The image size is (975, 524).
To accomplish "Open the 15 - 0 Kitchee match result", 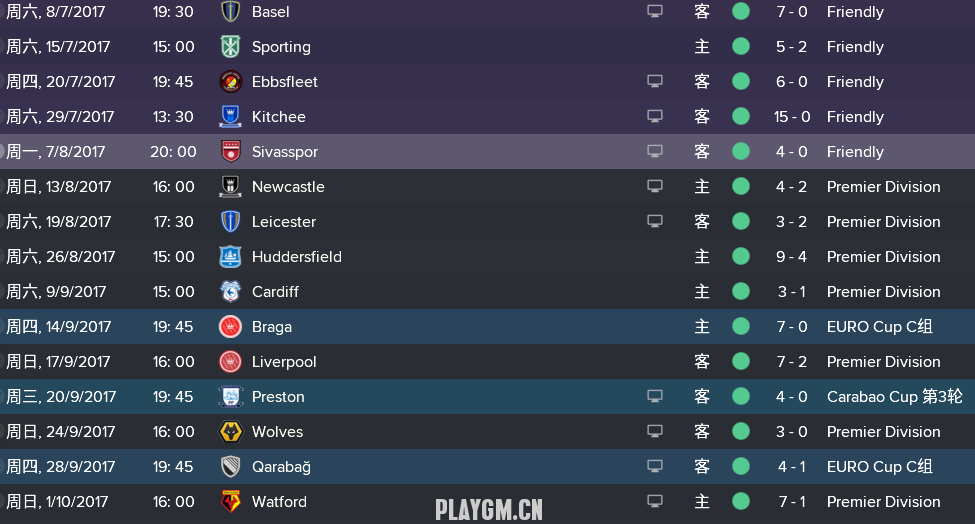I will [x=792, y=117].
